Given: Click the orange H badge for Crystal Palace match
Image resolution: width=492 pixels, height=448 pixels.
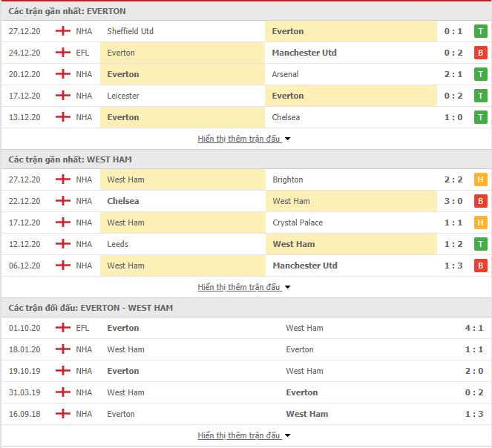Looking at the screenshot, I should coord(480,223).
